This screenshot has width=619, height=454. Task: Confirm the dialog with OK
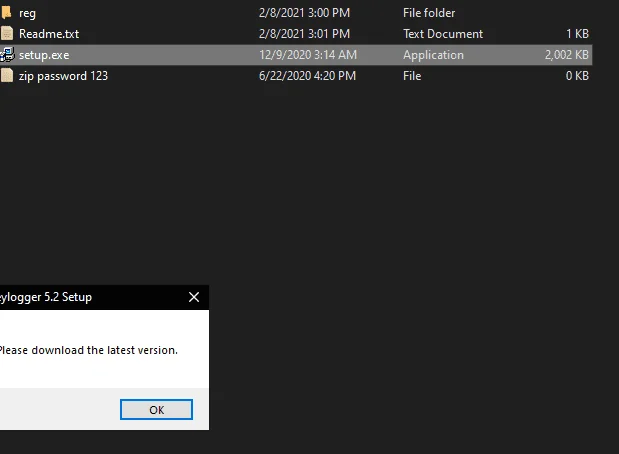click(x=156, y=409)
